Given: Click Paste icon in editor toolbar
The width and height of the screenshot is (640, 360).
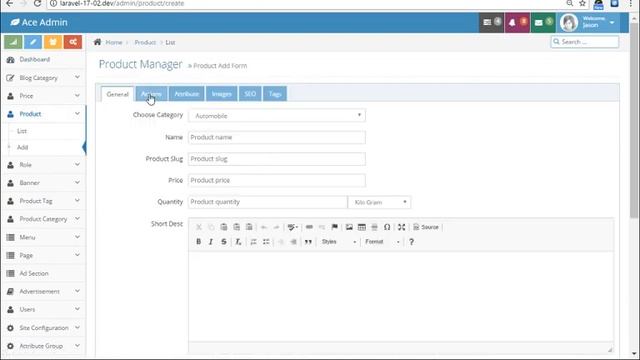Looking at the screenshot, I should click(x=224, y=227).
